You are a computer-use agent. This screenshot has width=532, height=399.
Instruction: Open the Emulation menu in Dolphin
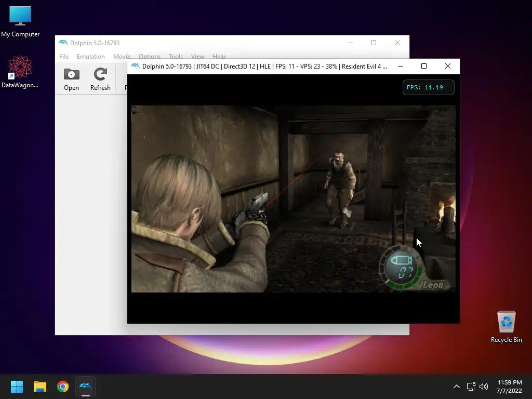(x=90, y=56)
